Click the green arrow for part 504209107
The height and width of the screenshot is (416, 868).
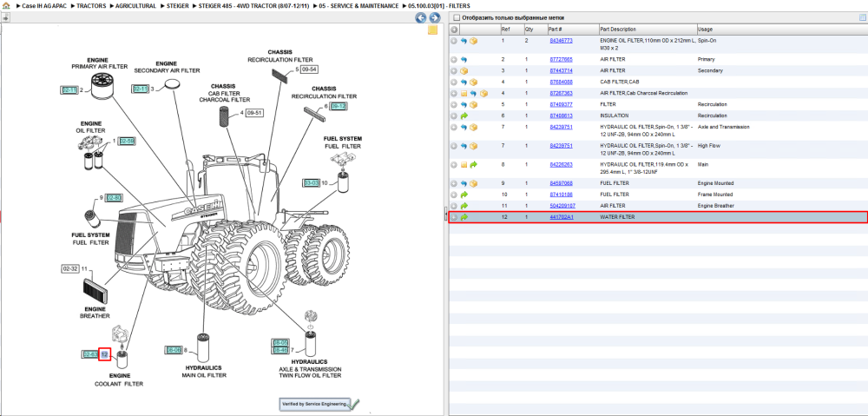coord(464,206)
